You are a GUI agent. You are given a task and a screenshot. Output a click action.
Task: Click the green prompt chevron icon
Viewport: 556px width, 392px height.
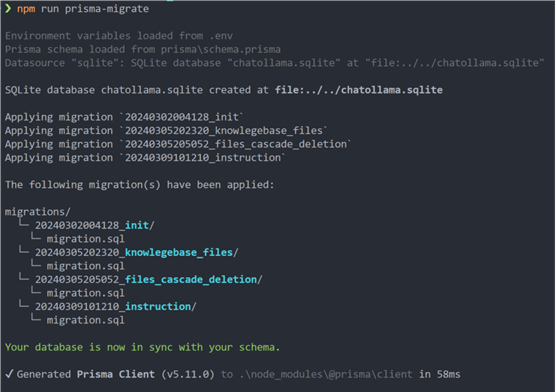click(x=8, y=9)
